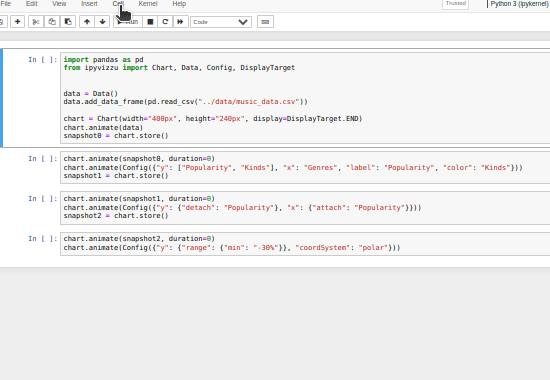Open the File menu
The image size is (550, 380).
coord(6,4)
